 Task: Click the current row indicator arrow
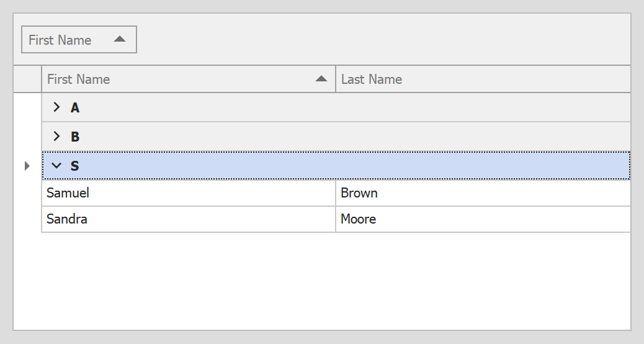27,166
